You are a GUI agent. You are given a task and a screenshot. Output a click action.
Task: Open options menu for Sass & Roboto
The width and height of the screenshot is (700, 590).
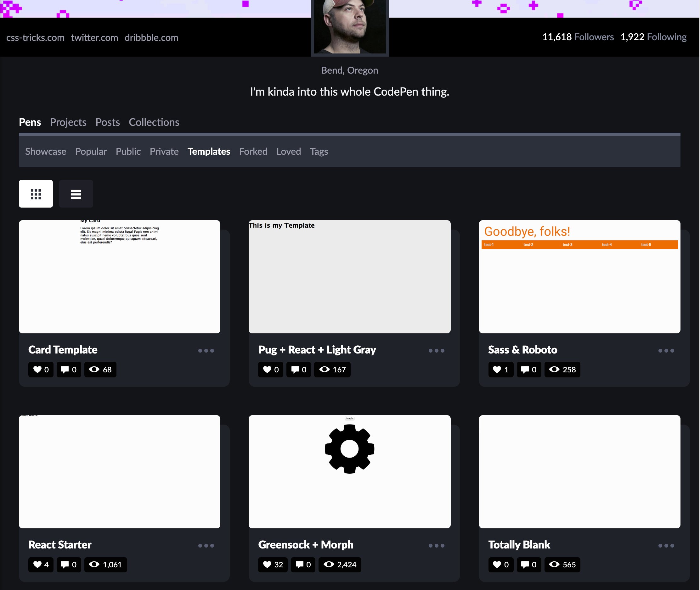click(666, 351)
